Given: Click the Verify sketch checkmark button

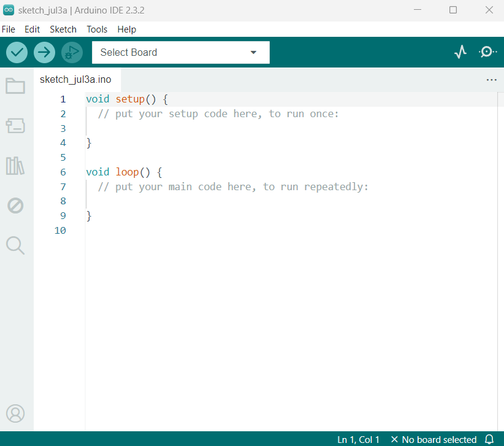Looking at the screenshot, I should pyautogui.click(x=17, y=52).
